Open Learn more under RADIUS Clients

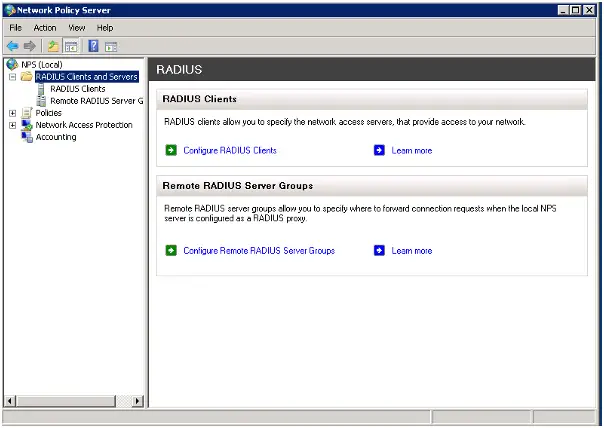click(412, 151)
